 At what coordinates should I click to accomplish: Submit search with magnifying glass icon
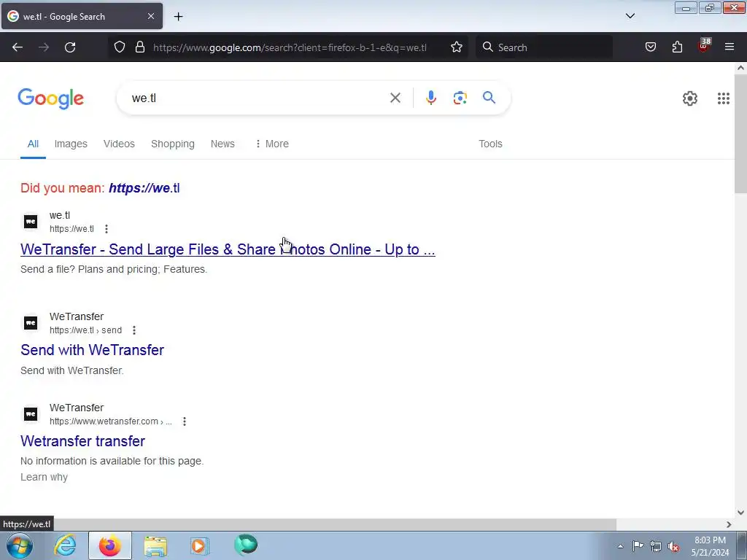pyautogui.click(x=489, y=98)
